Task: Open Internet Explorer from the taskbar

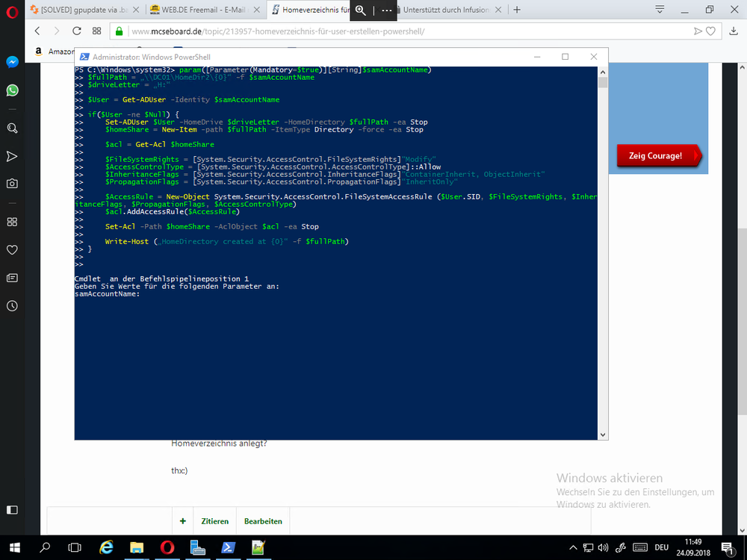Action: tap(107, 547)
